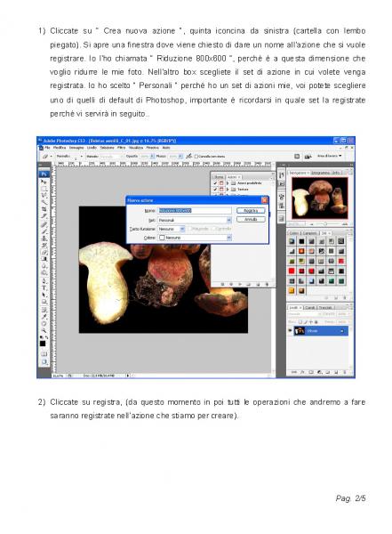Toggle checkmark of first action set
The width and height of the screenshot is (392, 534).
(215, 183)
